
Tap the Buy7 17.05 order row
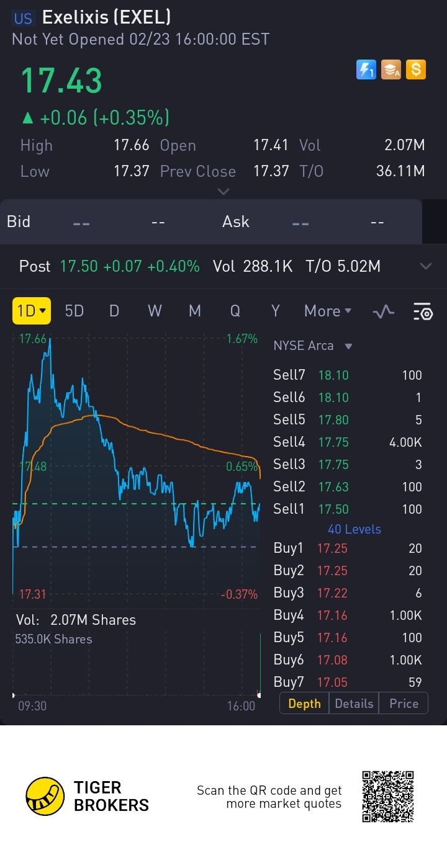coord(348,682)
